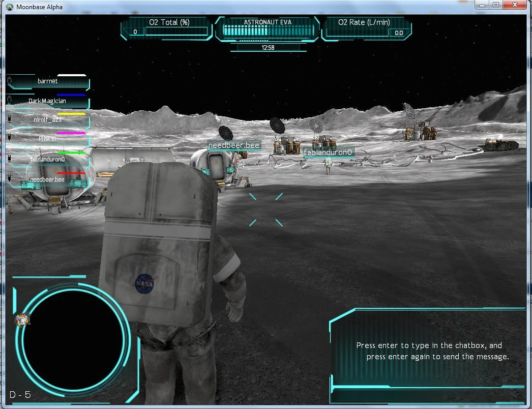Click the O2 Rate value 0.0
Image resolution: width=532 pixels, height=409 pixels.
coord(399,33)
